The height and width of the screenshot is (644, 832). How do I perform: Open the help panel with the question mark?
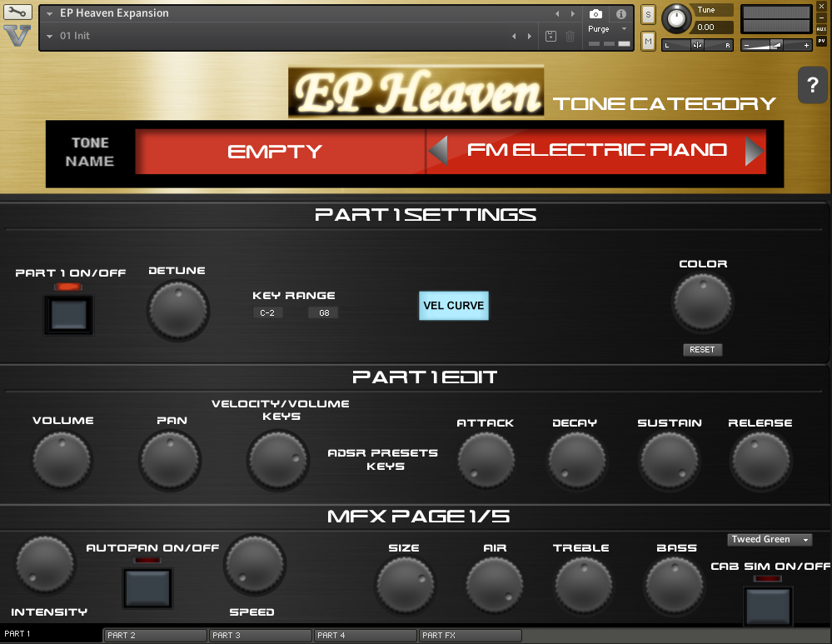pyautogui.click(x=812, y=85)
